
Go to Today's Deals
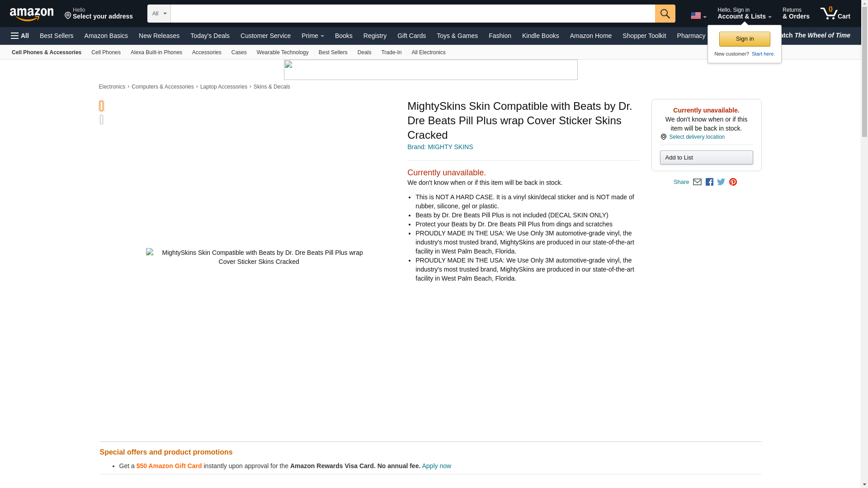click(x=210, y=36)
